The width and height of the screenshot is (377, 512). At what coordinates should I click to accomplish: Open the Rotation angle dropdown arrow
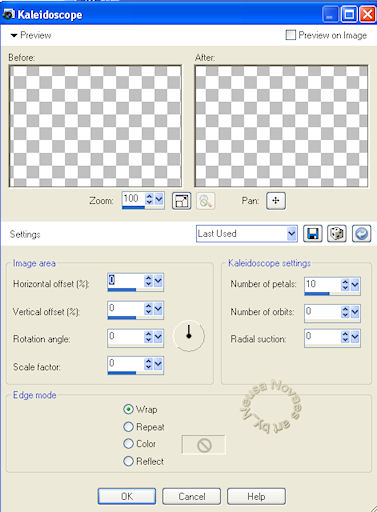click(158, 337)
